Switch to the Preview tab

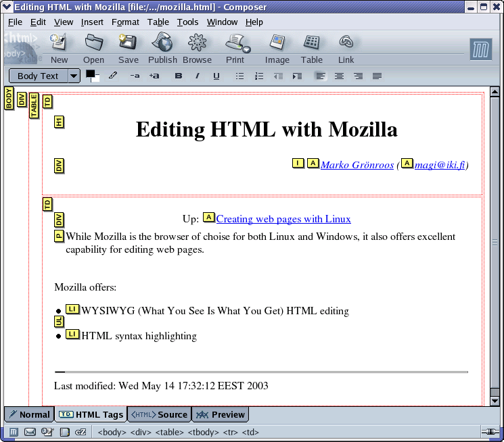click(221, 414)
